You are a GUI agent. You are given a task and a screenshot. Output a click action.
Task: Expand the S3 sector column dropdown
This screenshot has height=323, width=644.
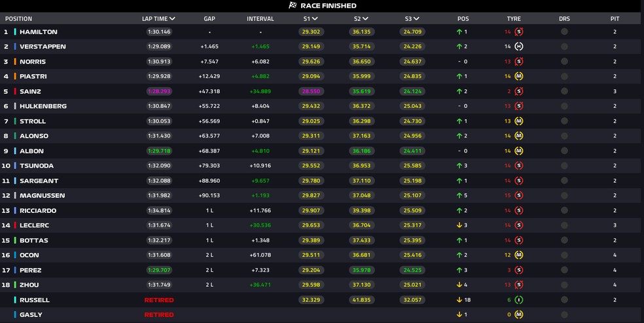417,19
